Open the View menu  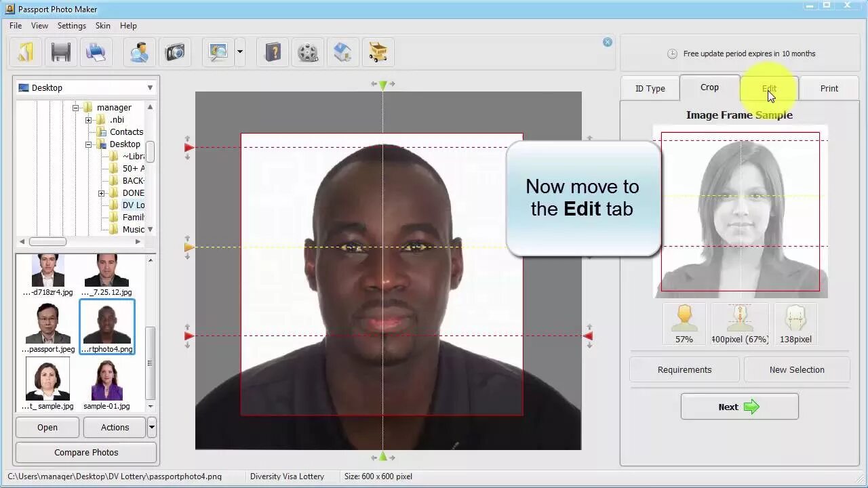click(x=39, y=26)
